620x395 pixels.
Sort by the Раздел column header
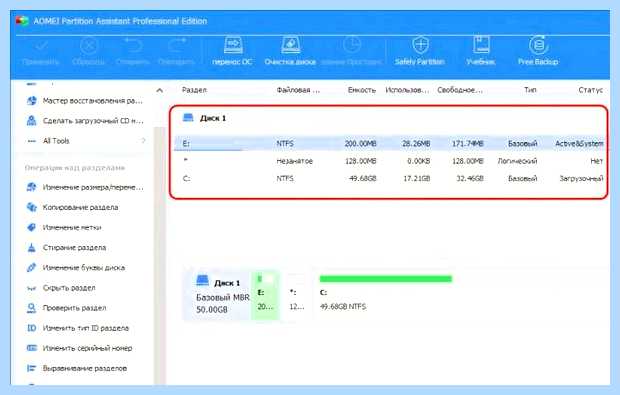click(194, 90)
